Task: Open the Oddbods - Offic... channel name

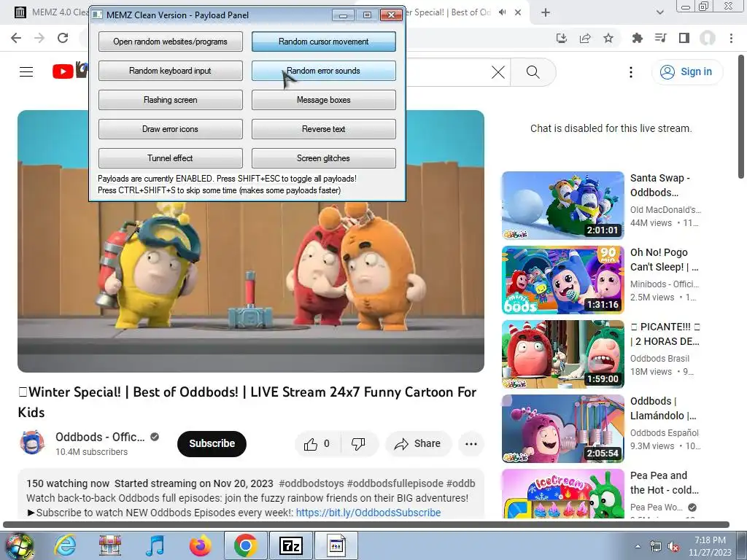Action: tap(100, 437)
